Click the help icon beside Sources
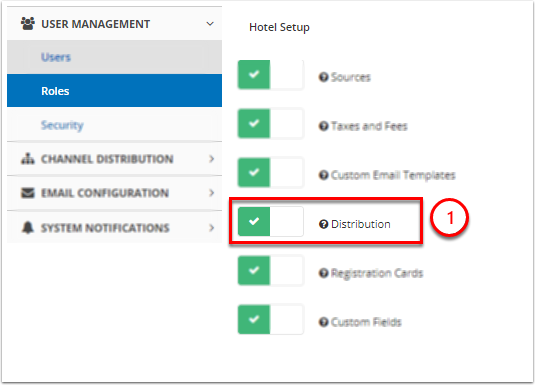The width and height of the screenshot is (535, 385). click(323, 77)
